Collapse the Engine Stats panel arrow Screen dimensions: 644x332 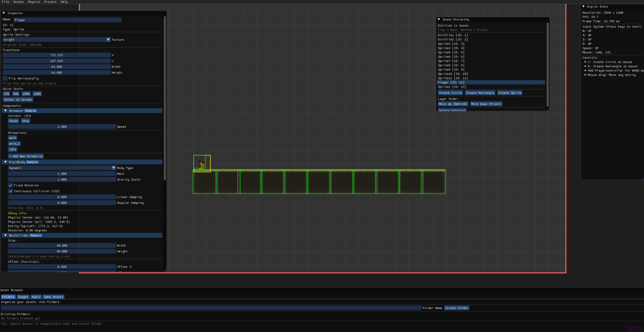(x=584, y=6)
